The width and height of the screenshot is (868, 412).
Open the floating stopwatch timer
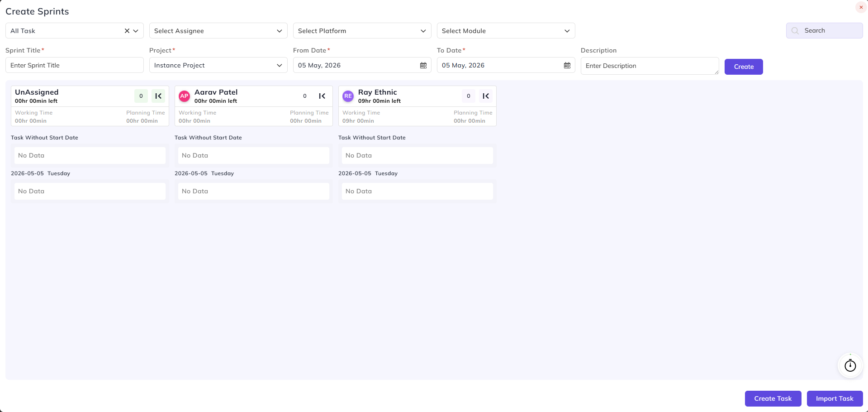point(850,365)
